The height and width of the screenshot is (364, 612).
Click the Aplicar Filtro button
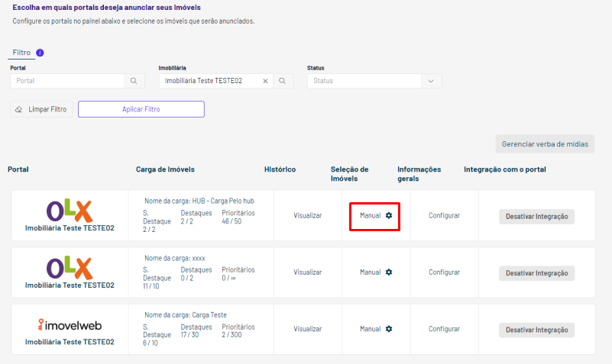141,109
